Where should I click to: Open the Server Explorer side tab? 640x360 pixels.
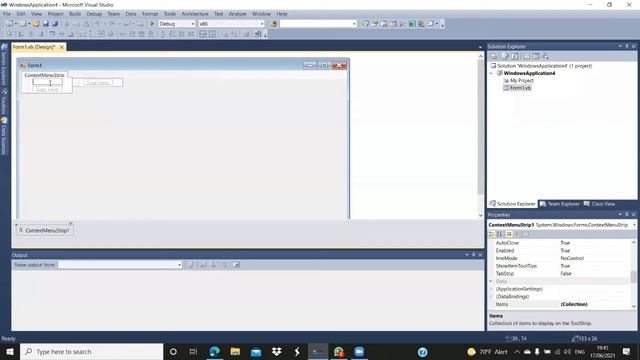click(4, 64)
